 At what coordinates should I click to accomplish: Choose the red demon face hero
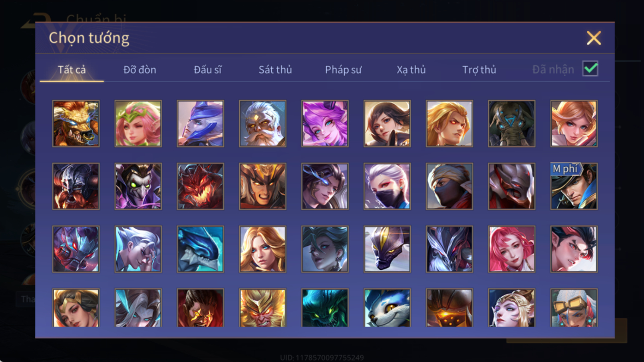(x=200, y=186)
